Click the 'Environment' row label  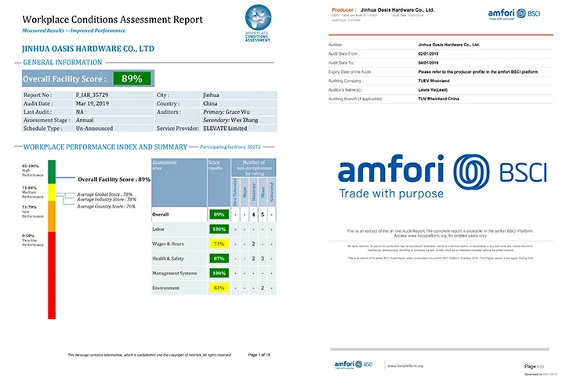[165, 288]
